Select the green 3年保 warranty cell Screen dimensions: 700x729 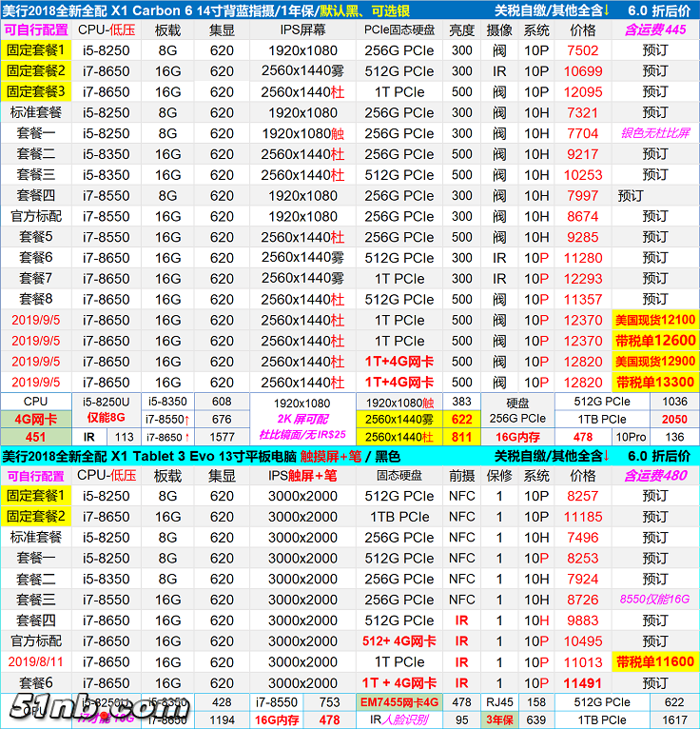click(500, 720)
